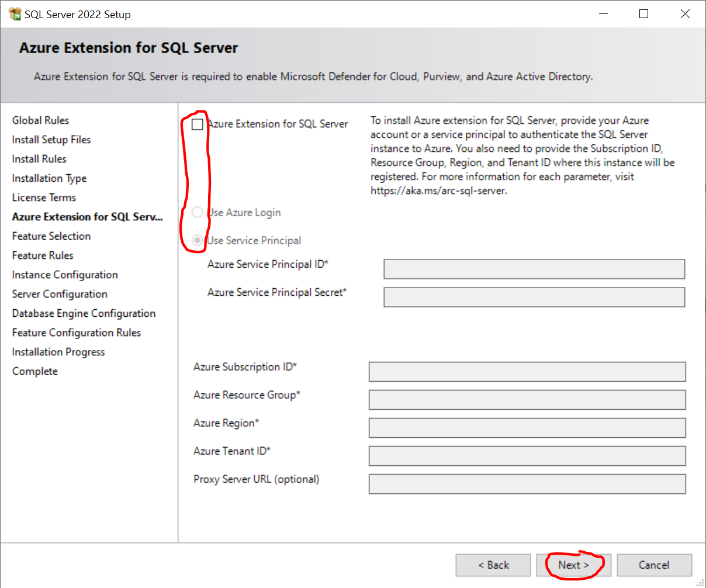Viewport: 706px width, 588px height.
Task: Click the Azure Service Principal ID field
Action: tap(534, 269)
